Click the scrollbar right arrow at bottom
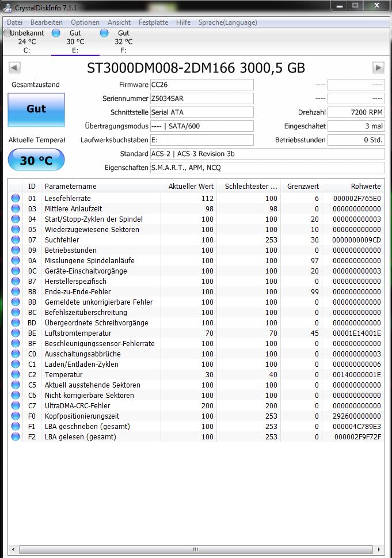The width and height of the screenshot is (392, 558). [379, 549]
